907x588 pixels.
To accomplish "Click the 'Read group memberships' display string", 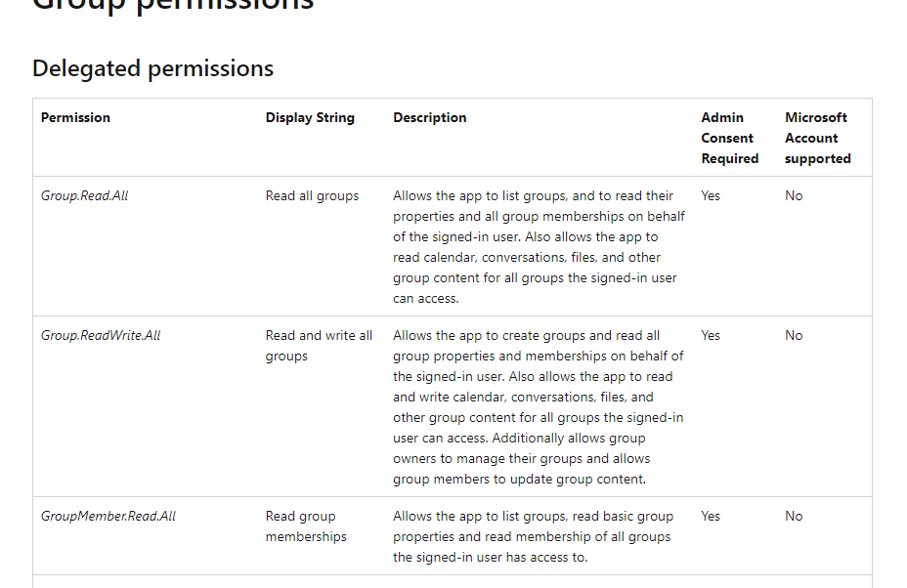I will click(306, 526).
